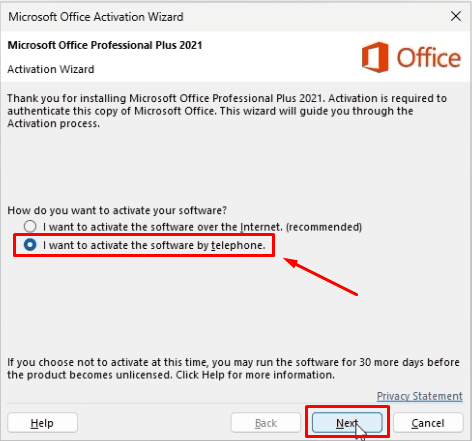Click the 'Thank you for installing' paragraph

[227, 111]
